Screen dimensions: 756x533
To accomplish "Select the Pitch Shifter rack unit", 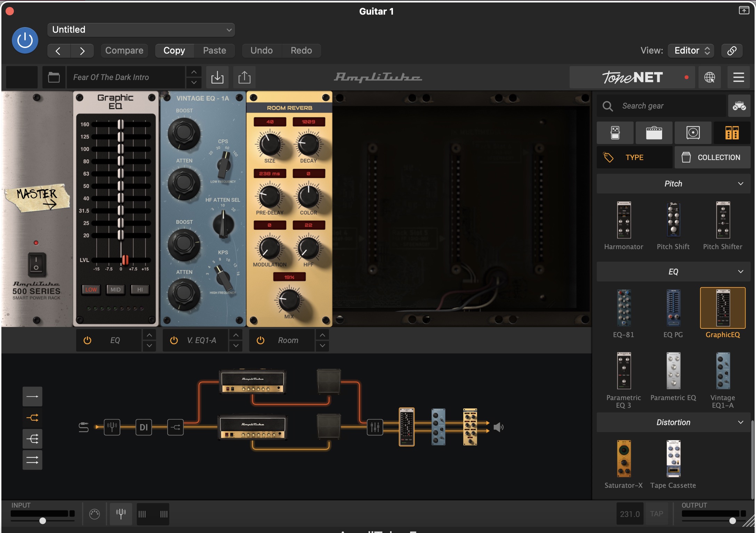I will pyautogui.click(x=723, y=225).
